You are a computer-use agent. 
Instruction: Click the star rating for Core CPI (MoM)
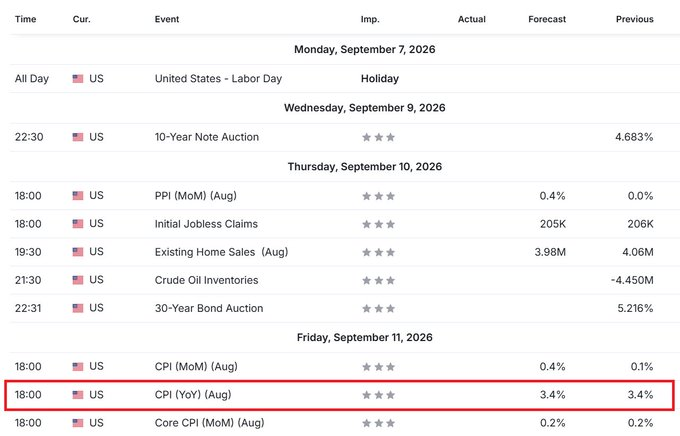[x=379, y=423]
